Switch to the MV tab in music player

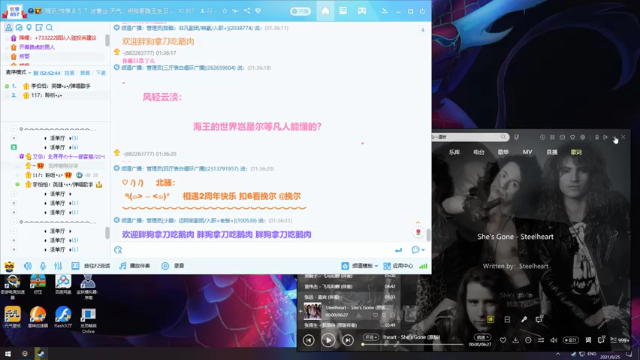527,152
